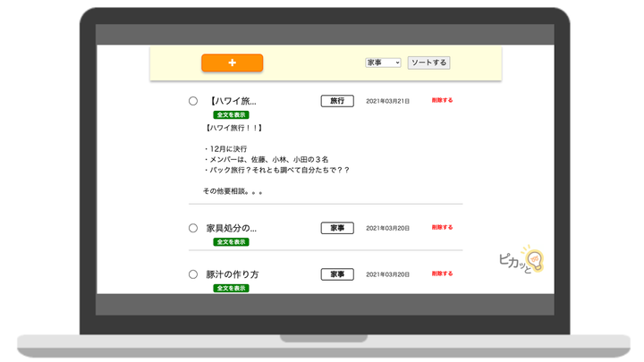Click the 旅行 category tag
This screenshot has height=362, width=644.
point(337,101)
